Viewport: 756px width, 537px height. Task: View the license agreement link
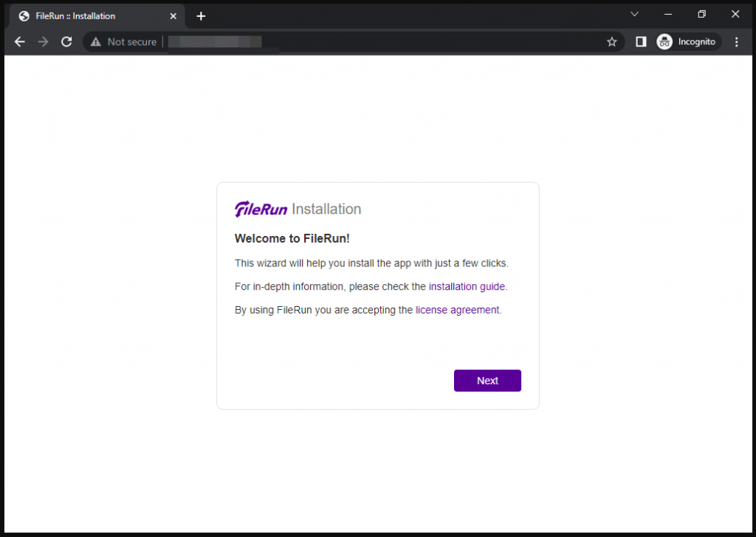(x=456, y=310)
